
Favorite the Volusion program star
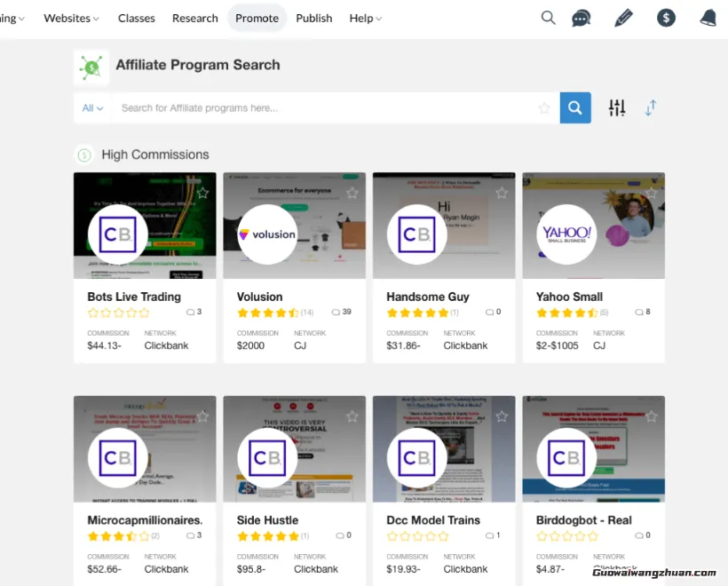(352, 193)
